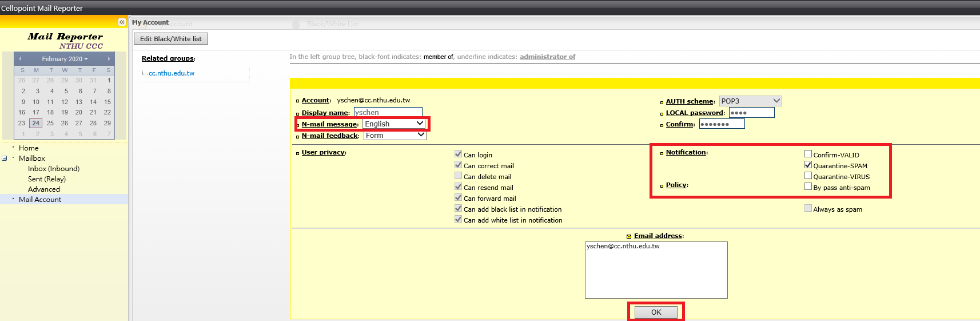Open the N-mail feedback dropdown
Screen dimensions: 980x321
pos(395,136)
